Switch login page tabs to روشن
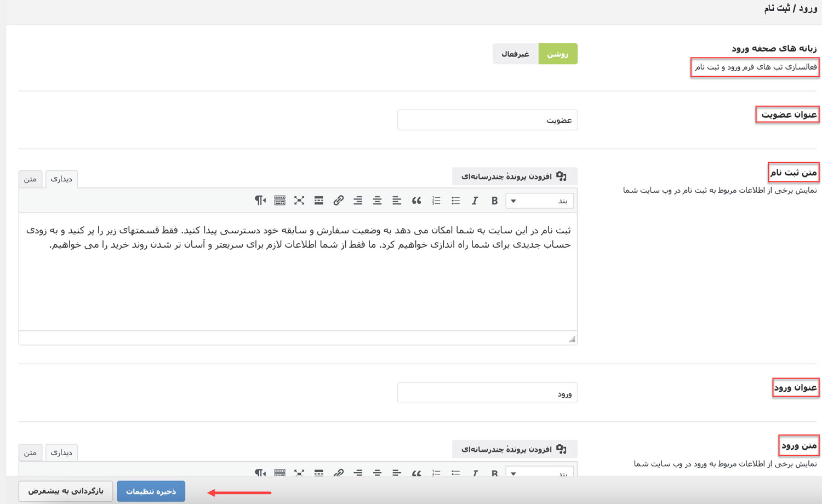The height and width of the screenshot is (504, 822). tap(557, 54)
